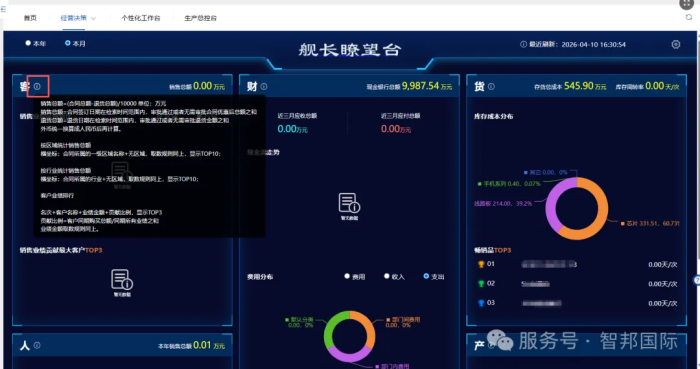Image resolution: width=700 pixels, height=369 pixels.
Task: Click the green trophy icon for rank 02
Action: 481,283
